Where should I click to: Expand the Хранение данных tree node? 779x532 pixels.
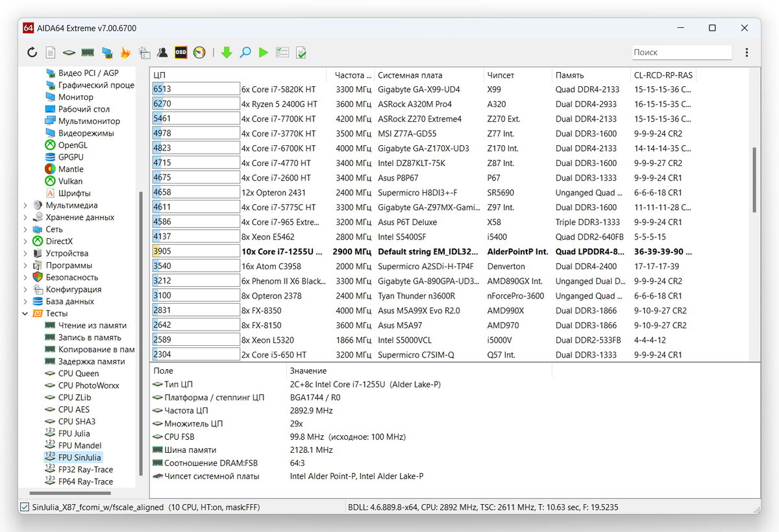(x=25, y=217)
